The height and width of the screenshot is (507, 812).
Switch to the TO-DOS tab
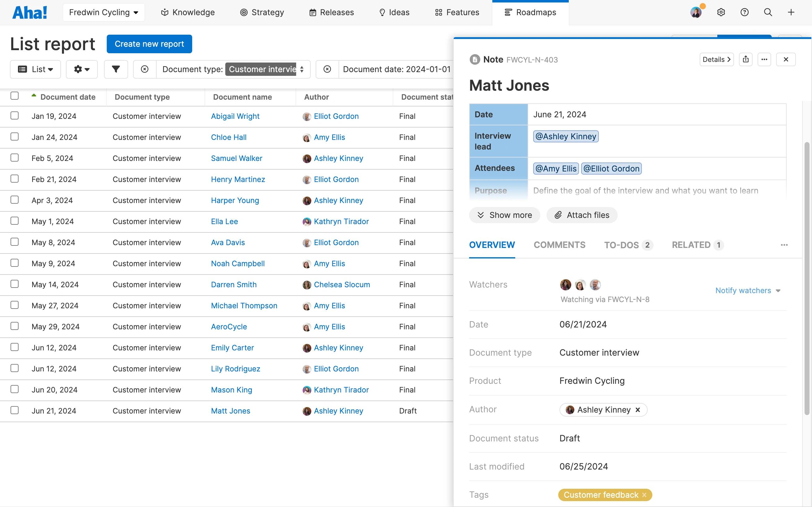click(x=621, y=245)
